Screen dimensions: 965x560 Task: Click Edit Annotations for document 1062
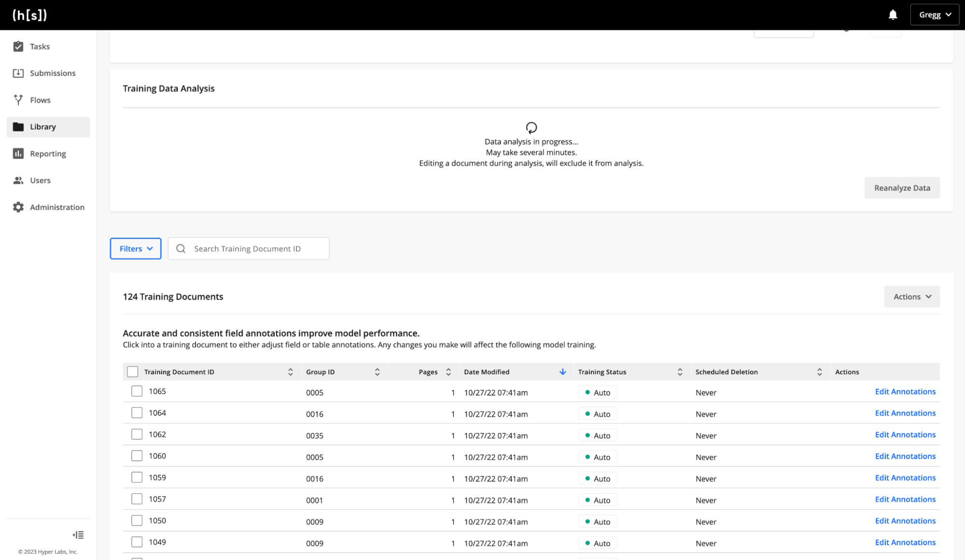pyautogui.click(x=906, y=435)
